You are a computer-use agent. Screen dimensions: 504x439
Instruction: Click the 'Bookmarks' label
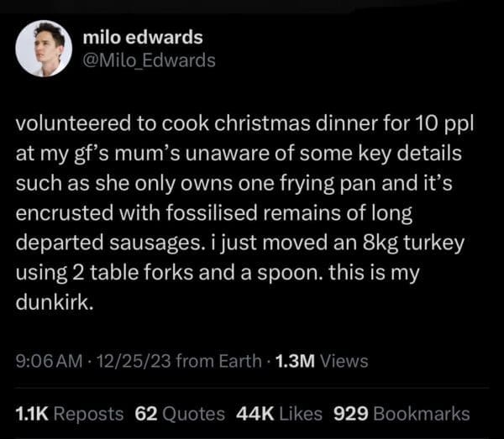click(x=421, y=414)
